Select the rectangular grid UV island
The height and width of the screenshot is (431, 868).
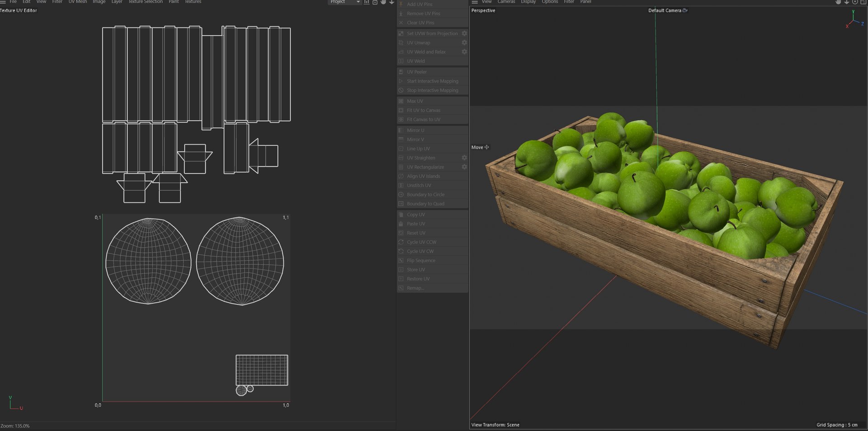(262, 370)
